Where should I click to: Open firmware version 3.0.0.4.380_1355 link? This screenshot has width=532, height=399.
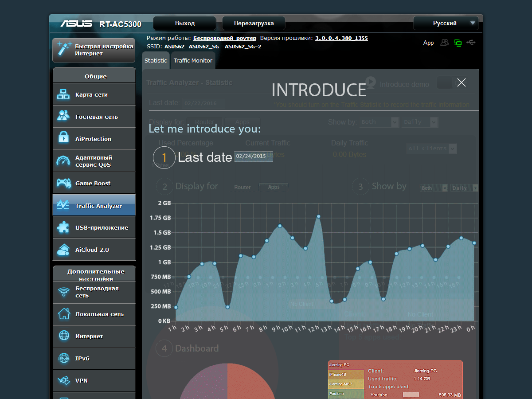(341, 38)
